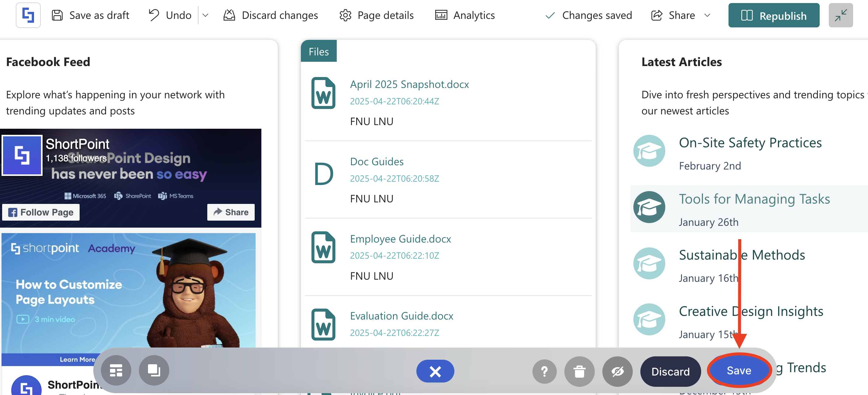
Task: Click the Republish button
Action: tap(773, 16)
